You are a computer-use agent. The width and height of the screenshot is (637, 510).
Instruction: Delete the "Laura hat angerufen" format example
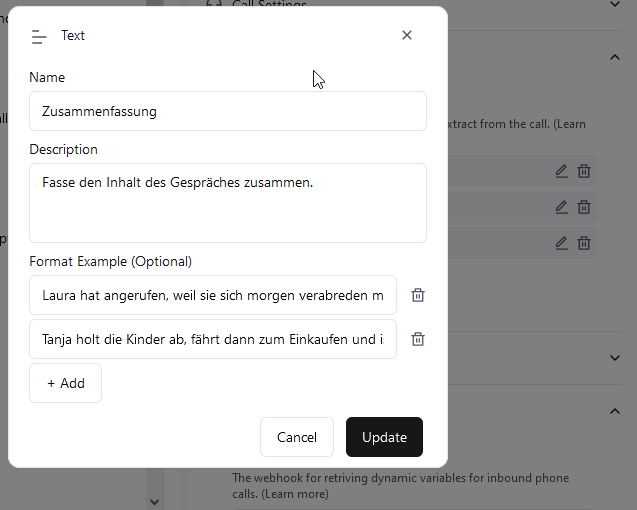click(418, 295)
